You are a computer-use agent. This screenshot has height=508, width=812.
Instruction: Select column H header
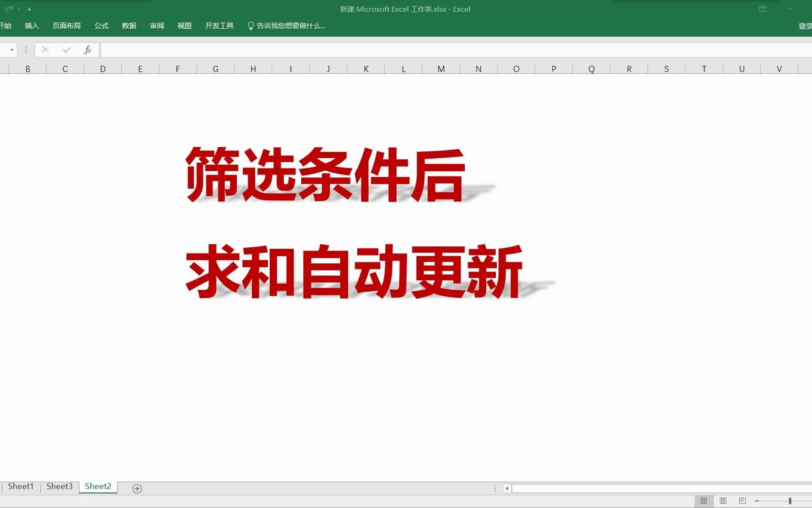tap(253, 69)
